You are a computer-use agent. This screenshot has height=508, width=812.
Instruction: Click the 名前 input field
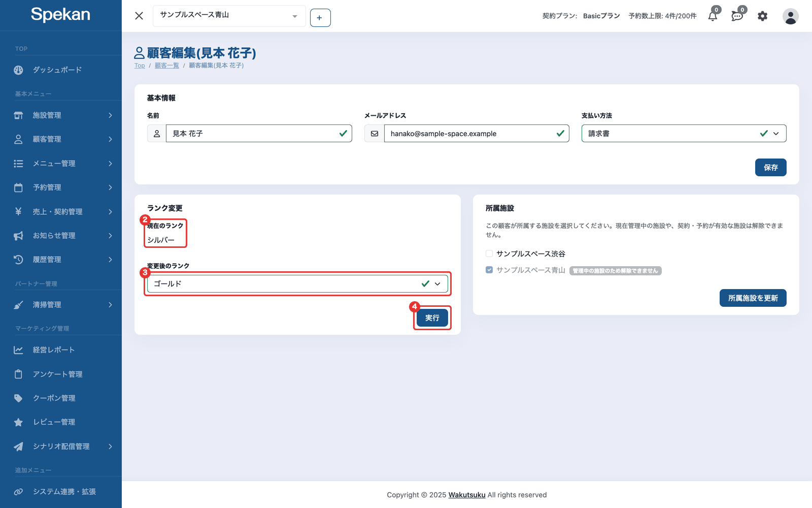click(259, 134)
